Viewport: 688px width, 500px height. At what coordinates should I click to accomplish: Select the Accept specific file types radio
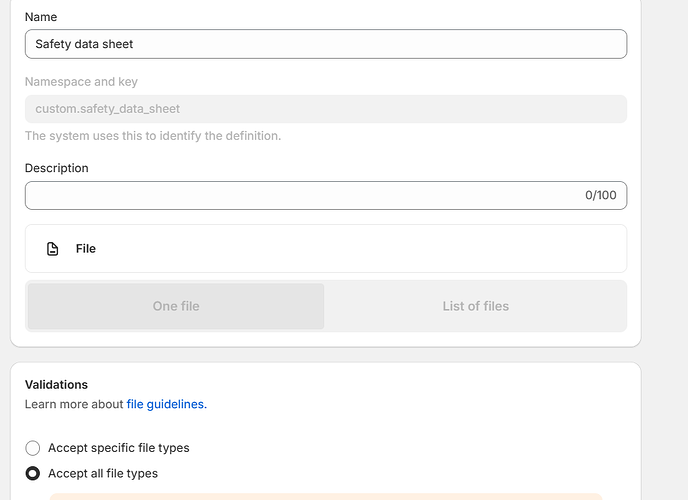click(x=33, y=448)
